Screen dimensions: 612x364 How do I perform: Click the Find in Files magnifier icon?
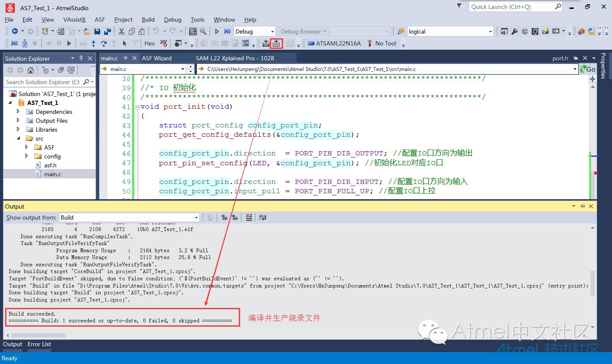tap(203, 31)
